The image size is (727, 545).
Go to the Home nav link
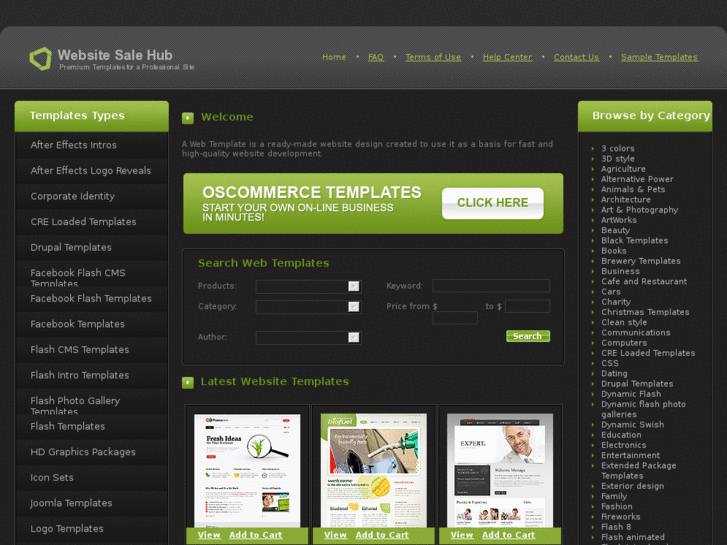(x=334, y=57)
